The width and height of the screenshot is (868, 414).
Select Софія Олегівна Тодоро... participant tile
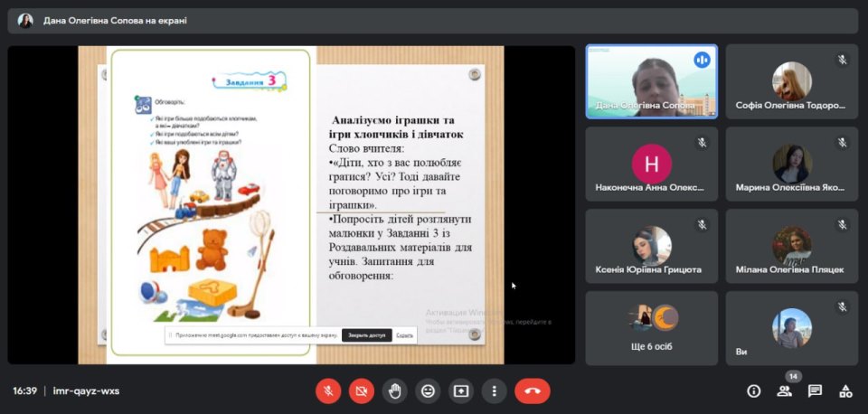click(x=792, y=81)
